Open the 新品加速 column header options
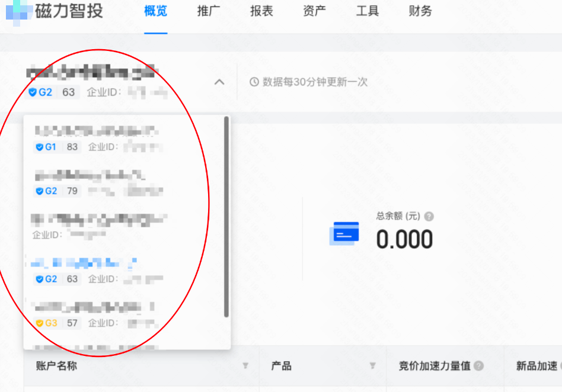 [537, 367]
